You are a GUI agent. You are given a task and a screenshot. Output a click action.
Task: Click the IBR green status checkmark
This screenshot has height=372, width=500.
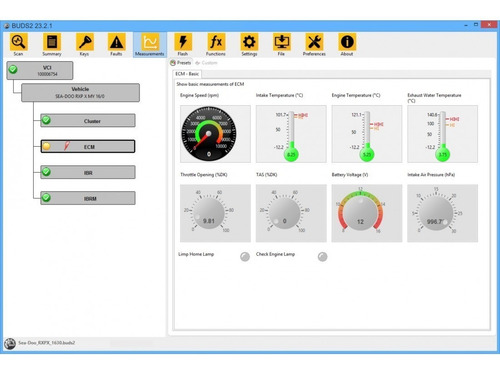[46, 172]
